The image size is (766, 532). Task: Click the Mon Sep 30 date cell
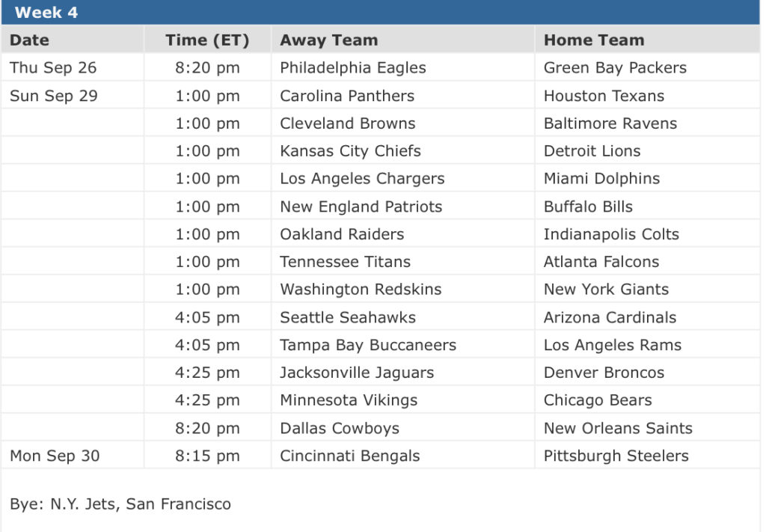point(55,456)
